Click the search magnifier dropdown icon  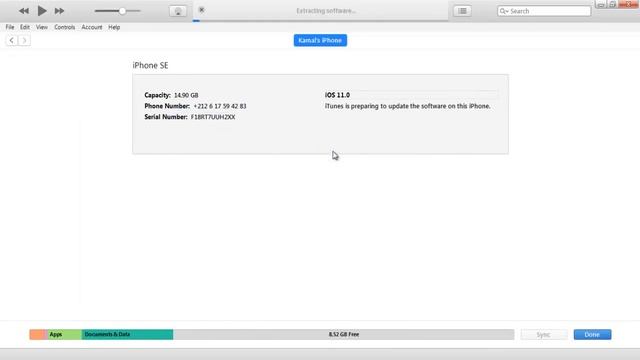[x=504, y=11]
